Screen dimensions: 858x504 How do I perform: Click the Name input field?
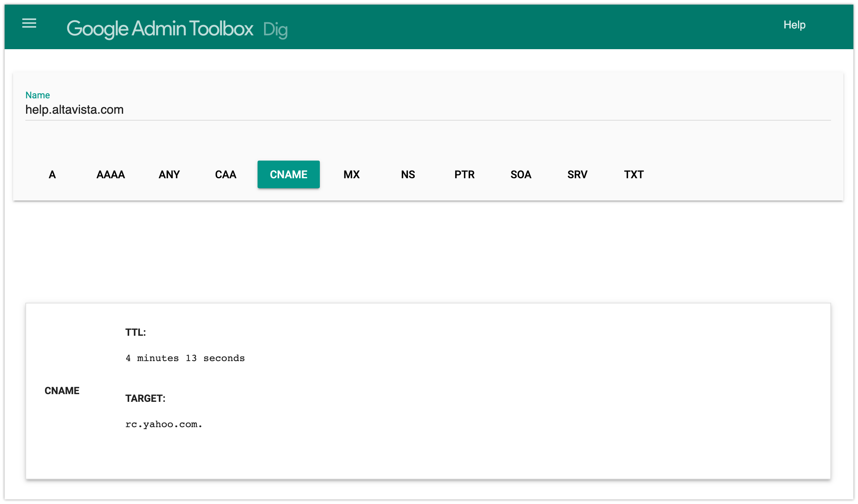[x=427, y=110]
